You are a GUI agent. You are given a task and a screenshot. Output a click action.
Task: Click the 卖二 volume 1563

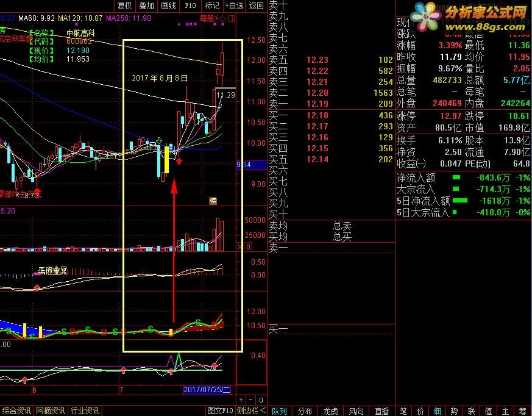tap(383, 93)
